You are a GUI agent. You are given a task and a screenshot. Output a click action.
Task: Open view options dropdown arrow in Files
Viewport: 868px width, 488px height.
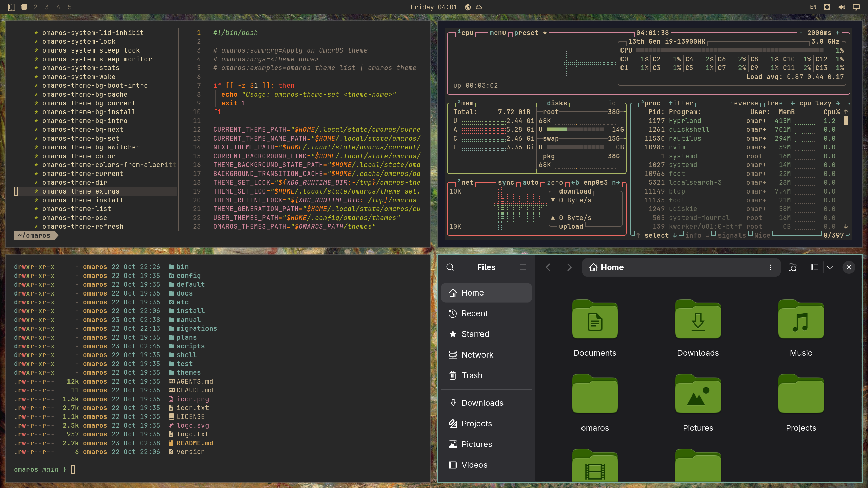tap(830, 267)
